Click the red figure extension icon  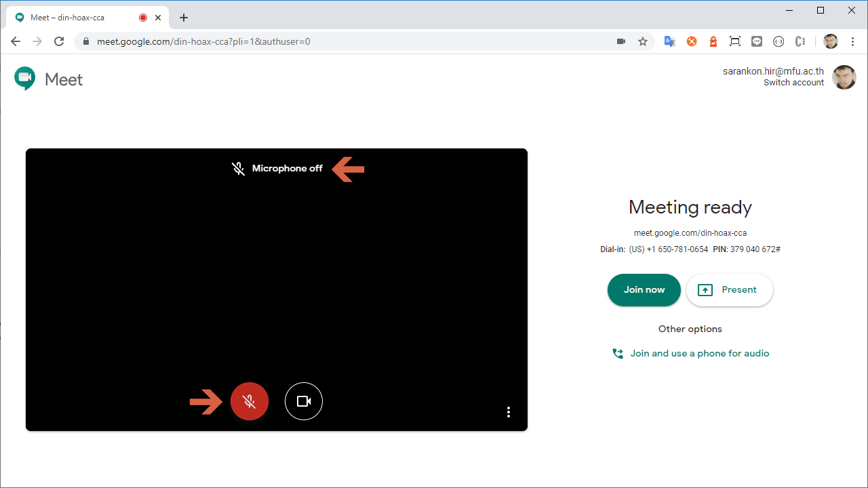[x=713, y=41]
